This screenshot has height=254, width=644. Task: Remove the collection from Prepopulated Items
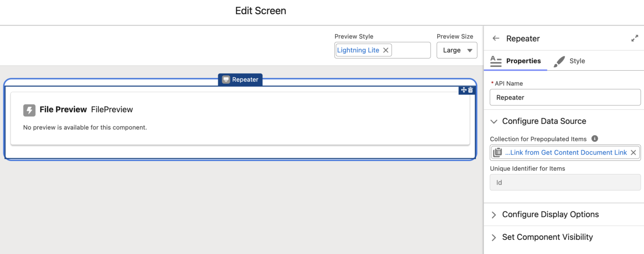click(633, 152)
